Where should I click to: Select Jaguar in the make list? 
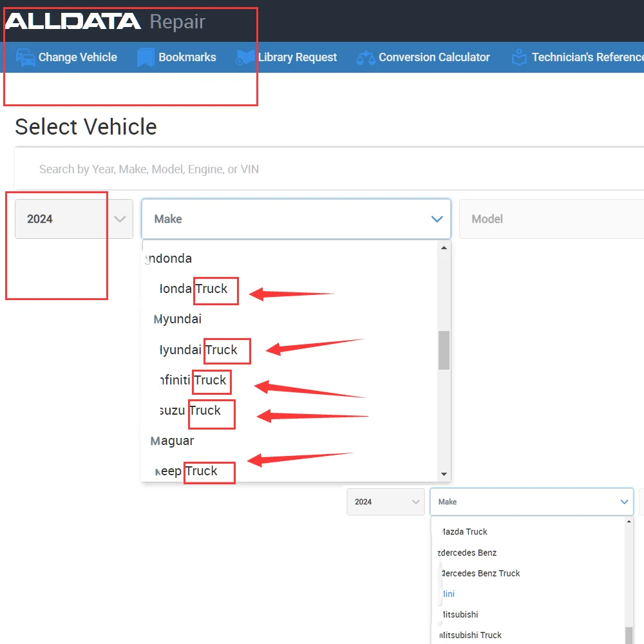tap(172, 440)
